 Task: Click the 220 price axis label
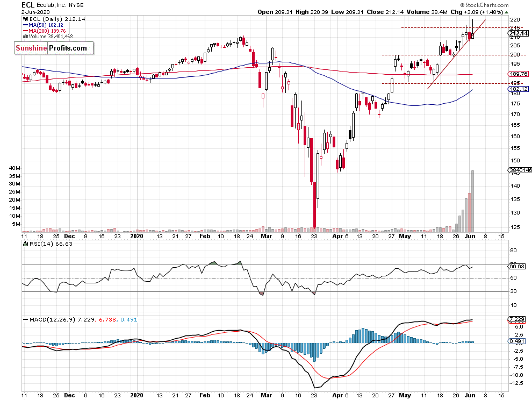point(515,20)
